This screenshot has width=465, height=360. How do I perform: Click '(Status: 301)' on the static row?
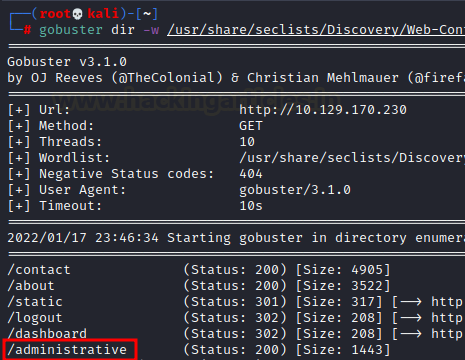235,302
